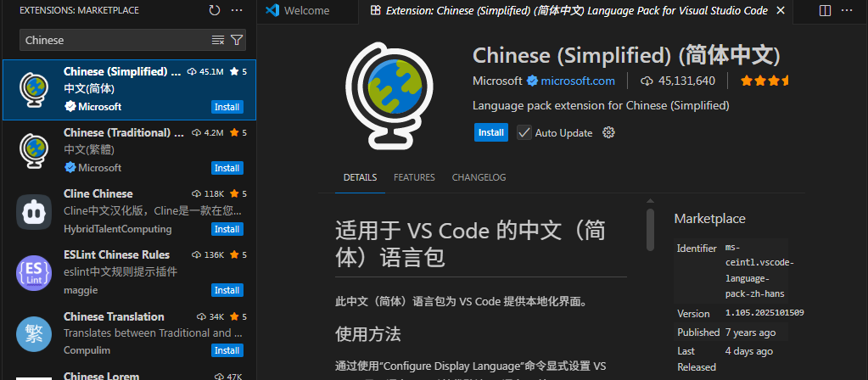The image size is (868, 380).
Task: Click the Marketplace heading in sidebar
Action: tap(709, 219)
